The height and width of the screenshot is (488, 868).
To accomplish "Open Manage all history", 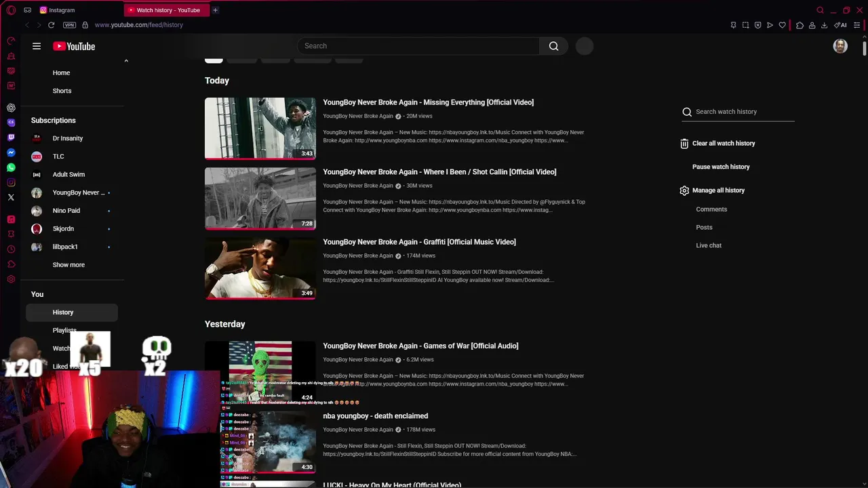I will 712,190.
